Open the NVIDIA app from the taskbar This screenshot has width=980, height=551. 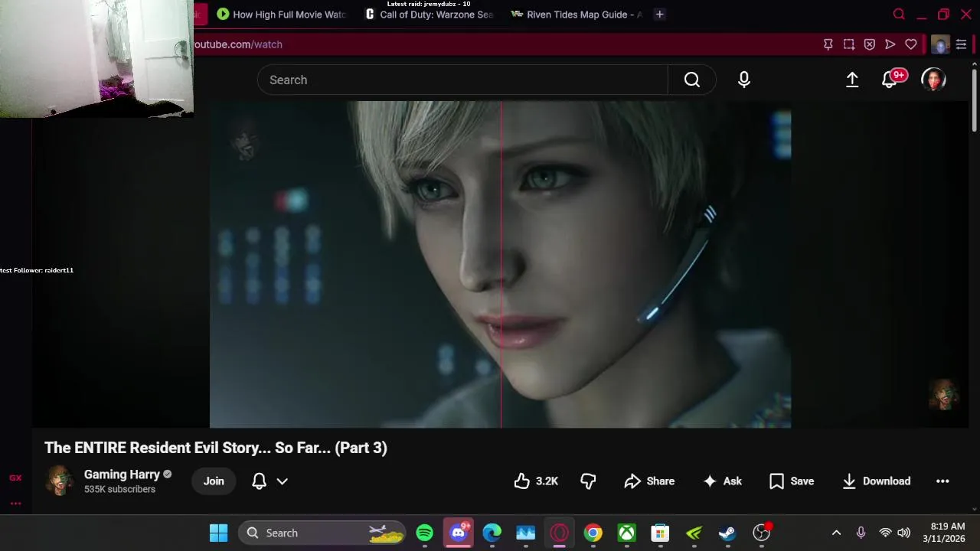[x=694, y=533]
